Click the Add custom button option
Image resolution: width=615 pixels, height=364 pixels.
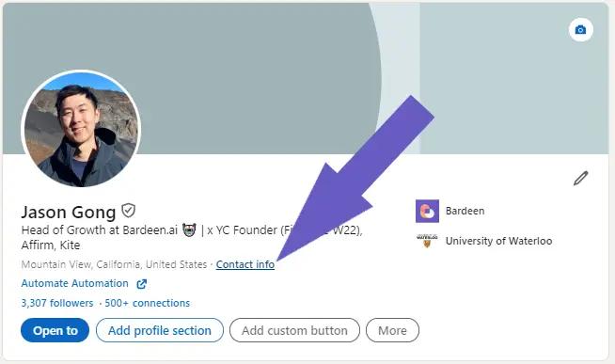click(x=294, y=330)
